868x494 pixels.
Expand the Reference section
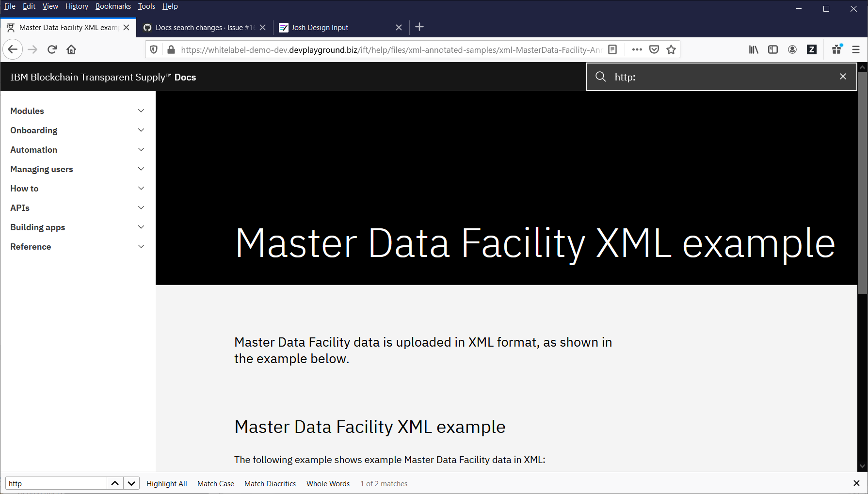[x=78, y=247]
